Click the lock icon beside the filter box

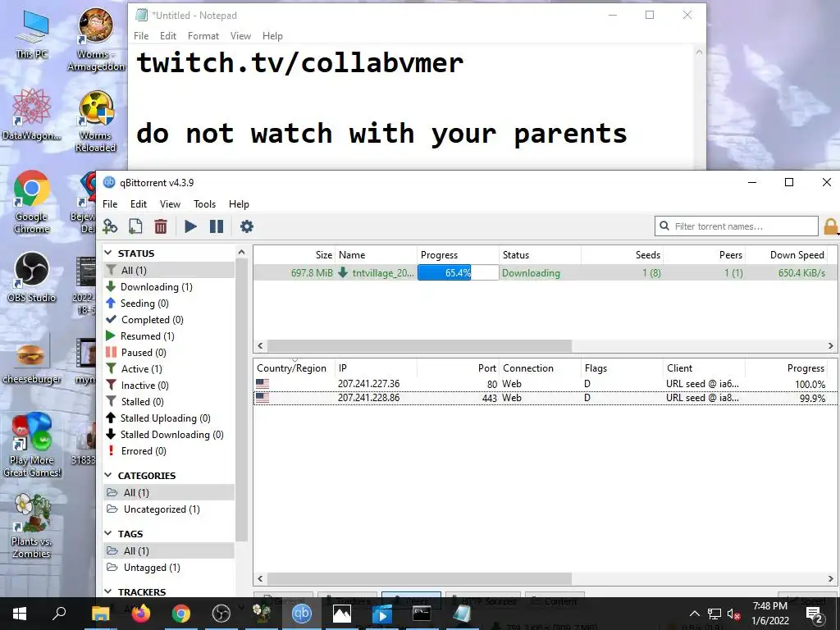click(x=831, y=226)
